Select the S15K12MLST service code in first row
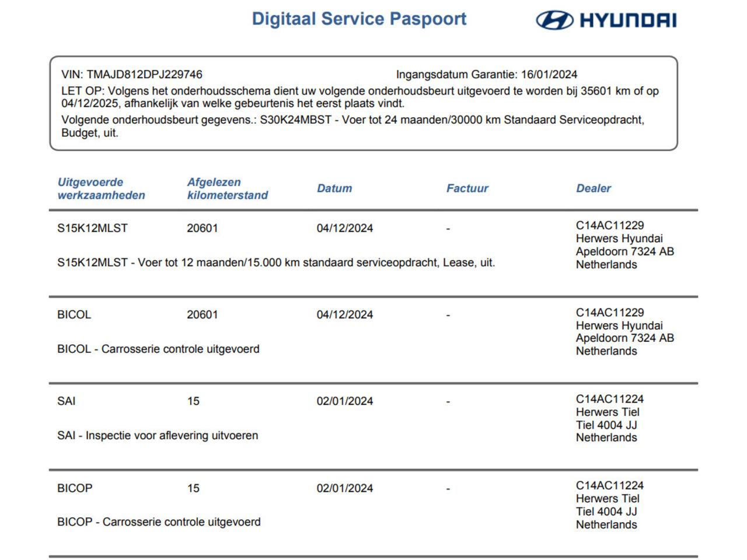Screen dimensions: 747x560 pyautogui.click(x=92, y=228)
